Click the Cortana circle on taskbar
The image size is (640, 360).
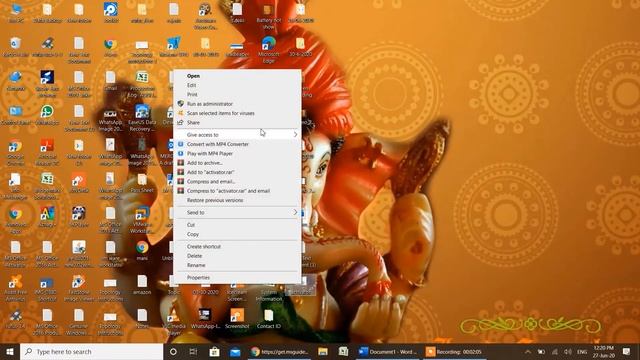[173, 351]
